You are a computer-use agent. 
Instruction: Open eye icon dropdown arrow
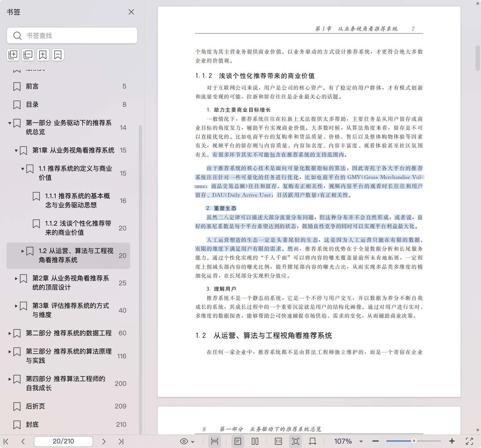[x=193, y=442]
